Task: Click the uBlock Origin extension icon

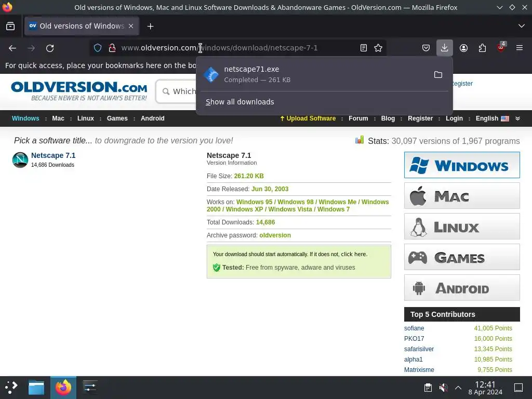Action: (x=501, y=48)
